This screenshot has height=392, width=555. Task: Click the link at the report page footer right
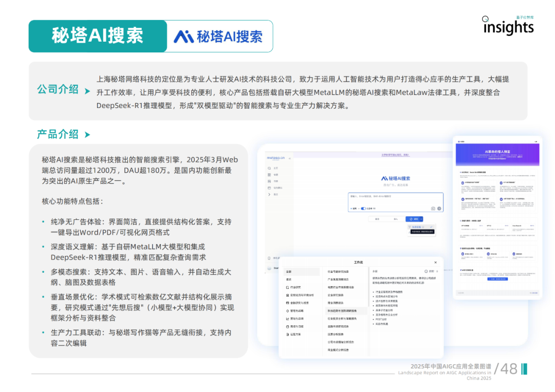point(534,293)
